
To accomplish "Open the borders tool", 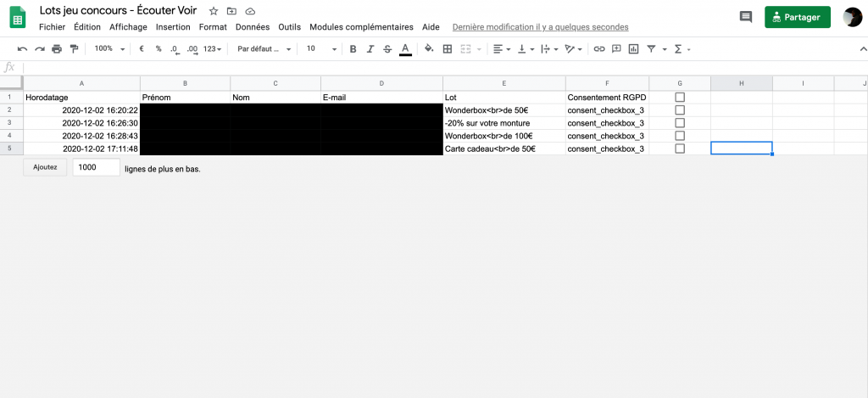I will (x=448, y=49).
